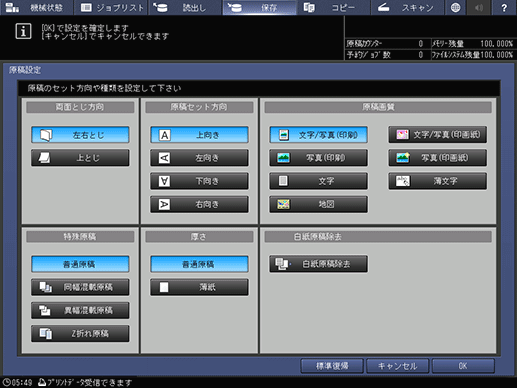This screenshot has width=517, height=388.
Task: Click the キャンセル cancel button
Action: point(397,366)
